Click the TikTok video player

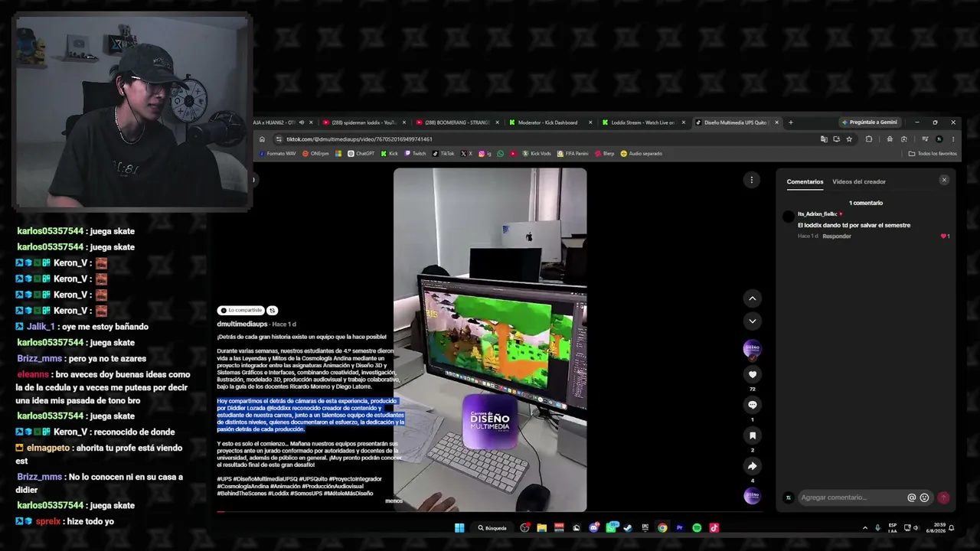(x=490, y=340)
